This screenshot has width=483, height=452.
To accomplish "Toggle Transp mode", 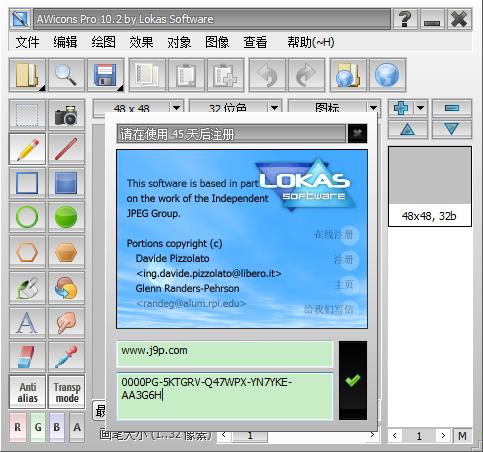I will tap(67, 392).
